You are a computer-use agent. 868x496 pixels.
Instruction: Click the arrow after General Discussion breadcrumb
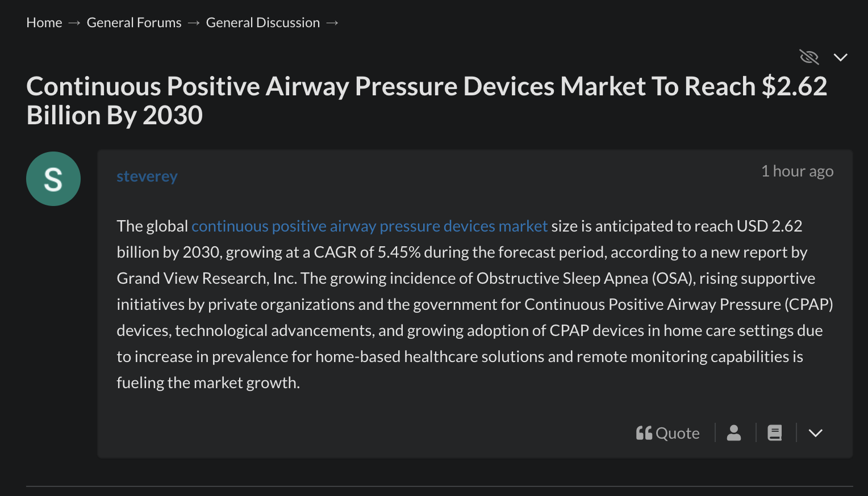[x=332, y=23]
